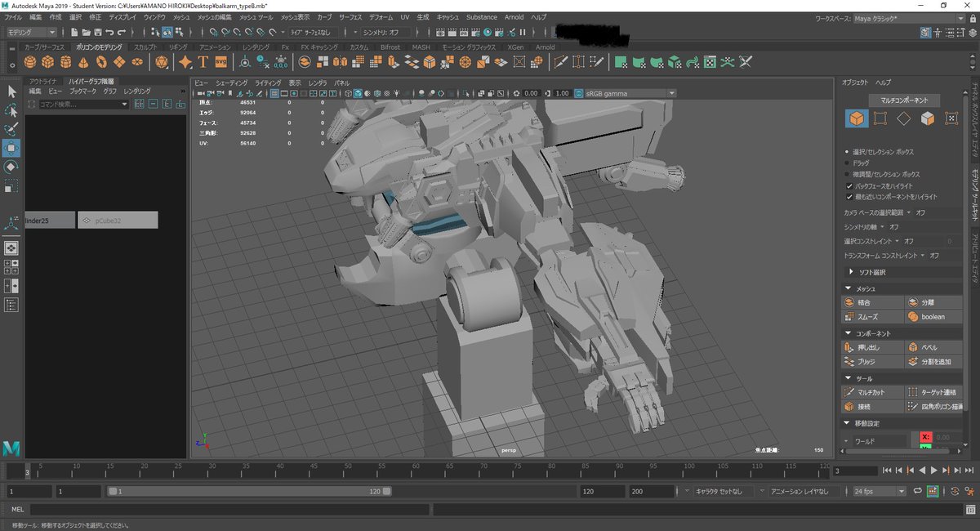
Task: Click the マルチカット tool button
Action: (871, 392)
